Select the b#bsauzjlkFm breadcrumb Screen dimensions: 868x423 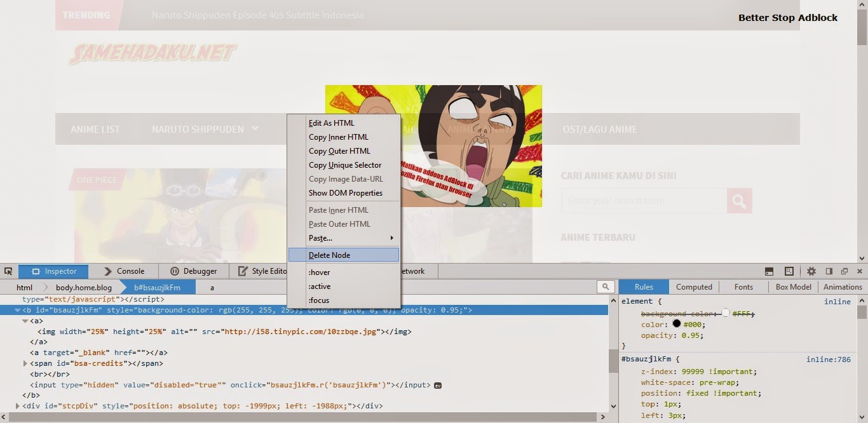coord(157,288)
